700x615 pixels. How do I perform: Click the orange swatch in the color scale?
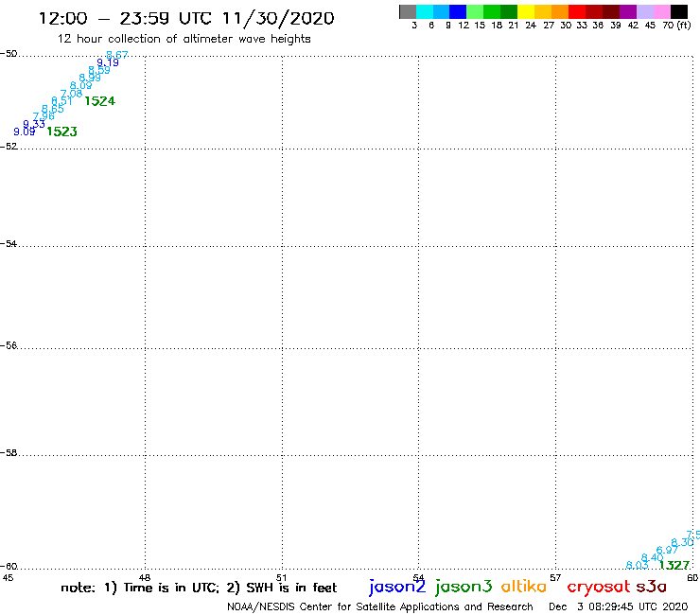(x=560, y=11)
